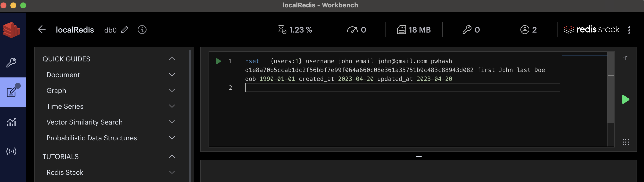Place cursor on empty editor line 2
644x182 pixels.
coord(402,88)
